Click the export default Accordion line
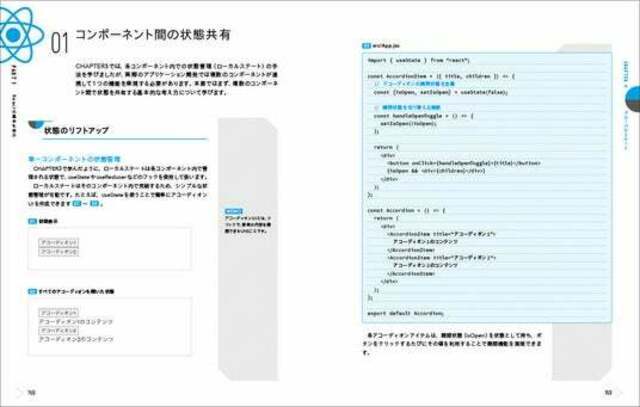The height and width of the screenshot is (407, 640). click(405, 314)
